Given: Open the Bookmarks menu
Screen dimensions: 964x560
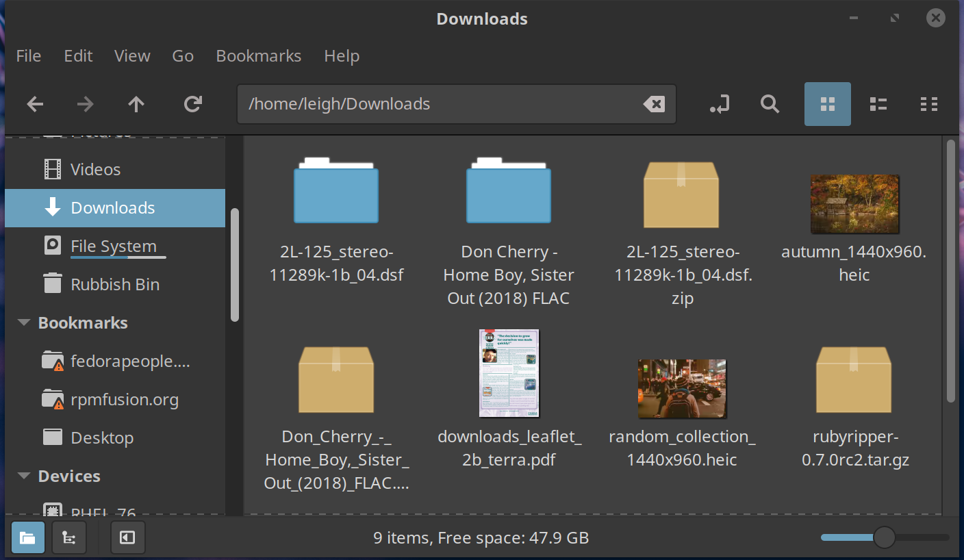Looking at the screenshot, I should 259,56.
